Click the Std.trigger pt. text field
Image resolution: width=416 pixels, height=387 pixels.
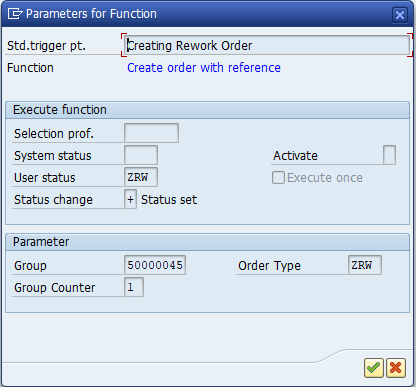point(267,45)
